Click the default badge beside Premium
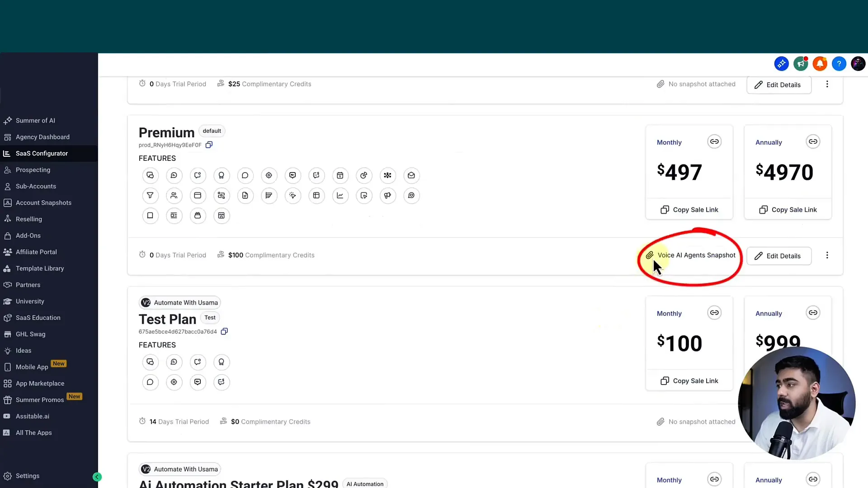The height and width of the screenshot is (488, 868). coord(212,131)
